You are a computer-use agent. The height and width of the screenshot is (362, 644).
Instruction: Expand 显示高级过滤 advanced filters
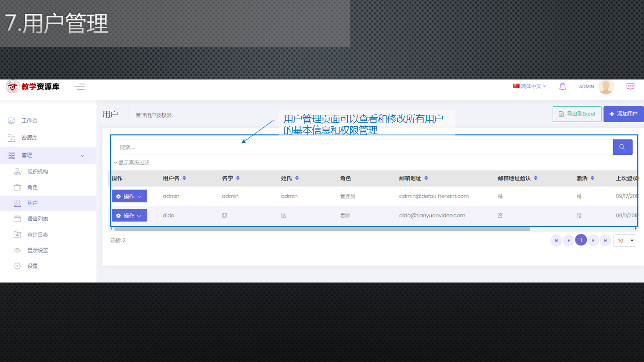click(132, 163)
